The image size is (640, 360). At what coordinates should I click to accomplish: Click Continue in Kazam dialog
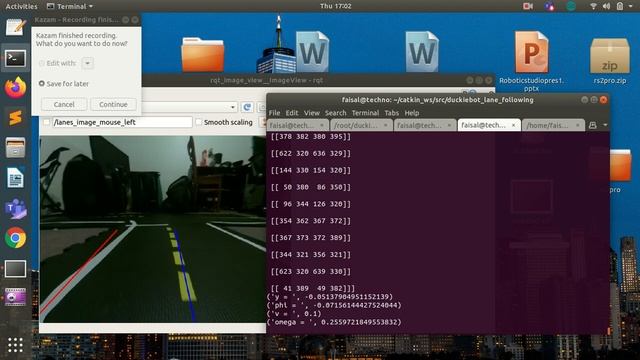[113, 104]
